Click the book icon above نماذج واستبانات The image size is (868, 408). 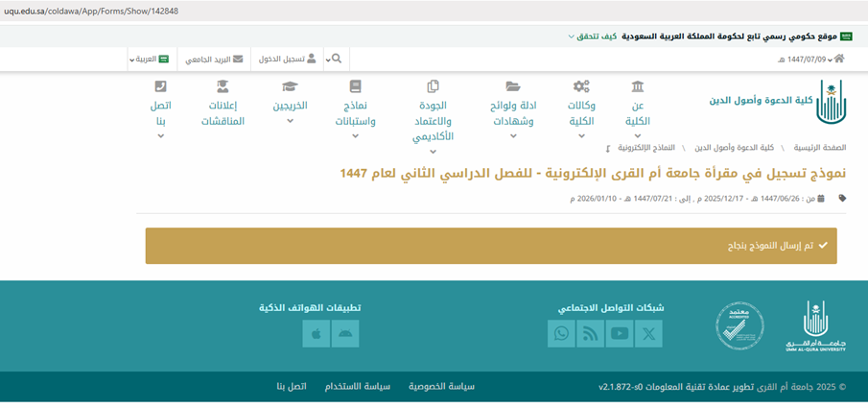[x=356, y=86]
